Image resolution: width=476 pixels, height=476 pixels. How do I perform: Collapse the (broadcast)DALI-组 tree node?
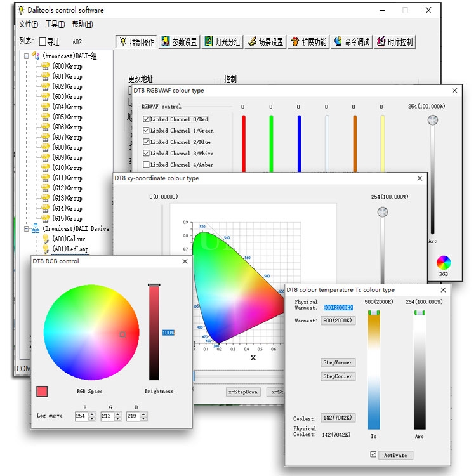tap(27, 56)
